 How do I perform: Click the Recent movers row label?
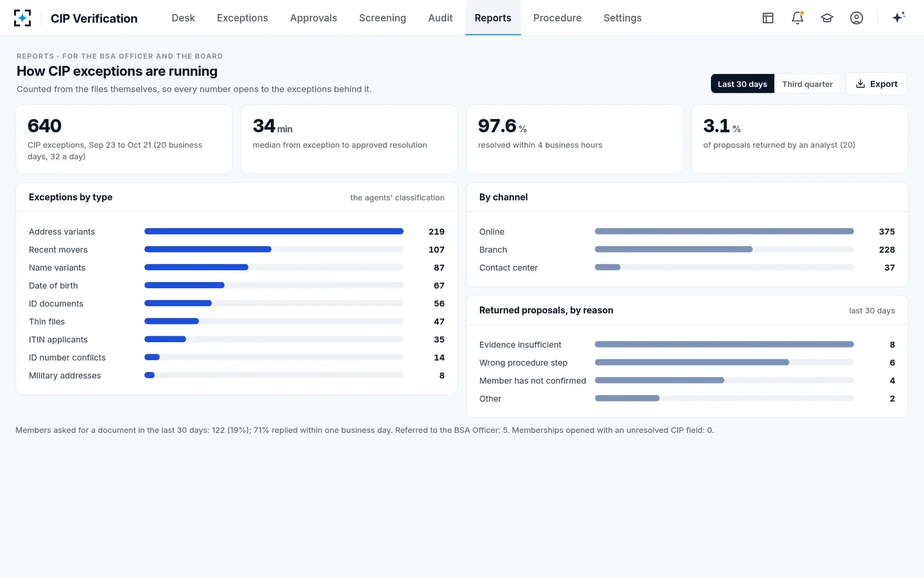click(58, 250)
